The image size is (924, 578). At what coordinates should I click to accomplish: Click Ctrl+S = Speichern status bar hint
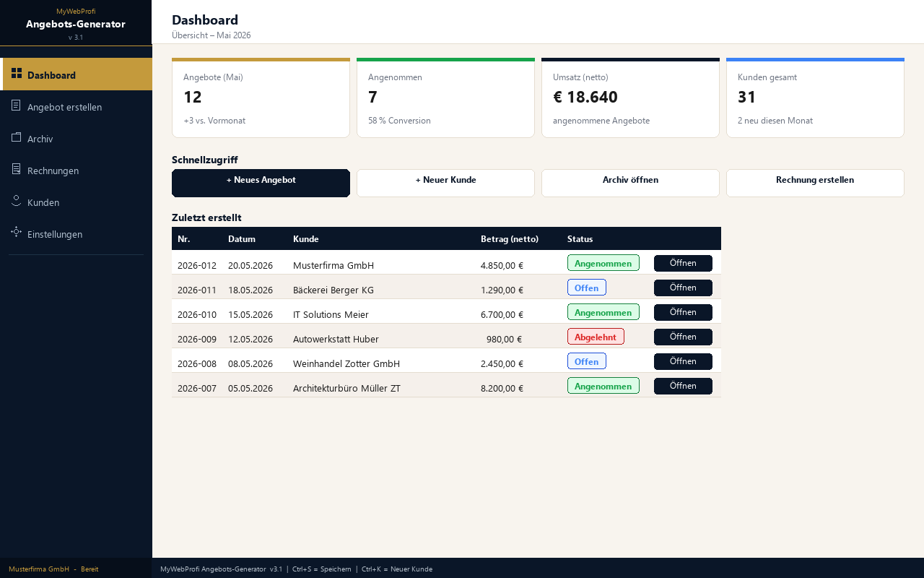[x=322, y=569]
